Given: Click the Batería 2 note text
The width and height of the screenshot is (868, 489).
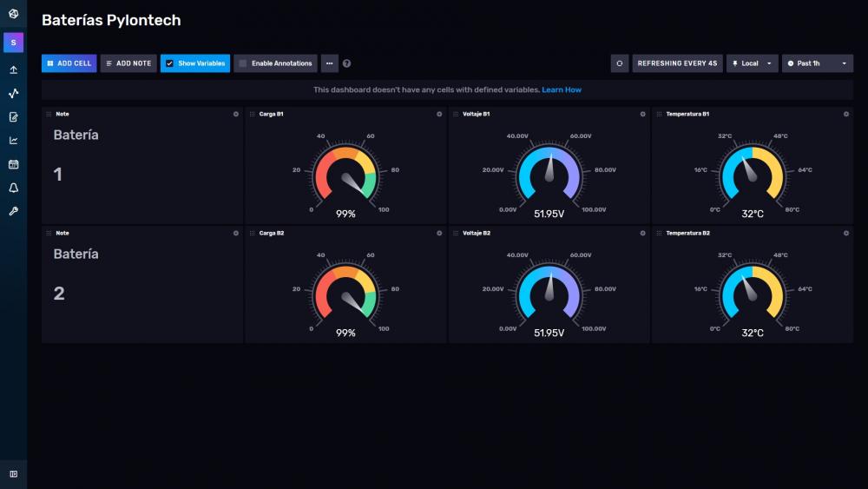Looking at the screenshot, I should coord(76,274).
